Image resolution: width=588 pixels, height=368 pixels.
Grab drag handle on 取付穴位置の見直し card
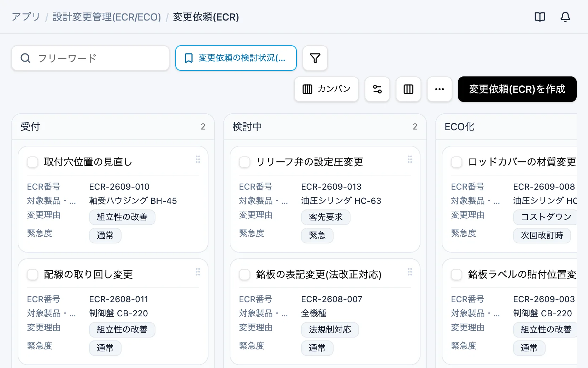pyautogui.click(x=198, y=160)
